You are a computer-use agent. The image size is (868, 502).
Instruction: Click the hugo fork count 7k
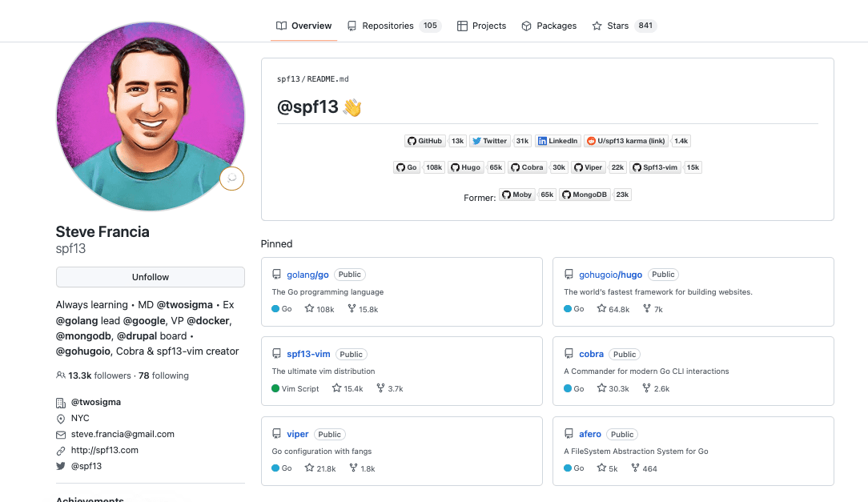(x=653, y=309)
